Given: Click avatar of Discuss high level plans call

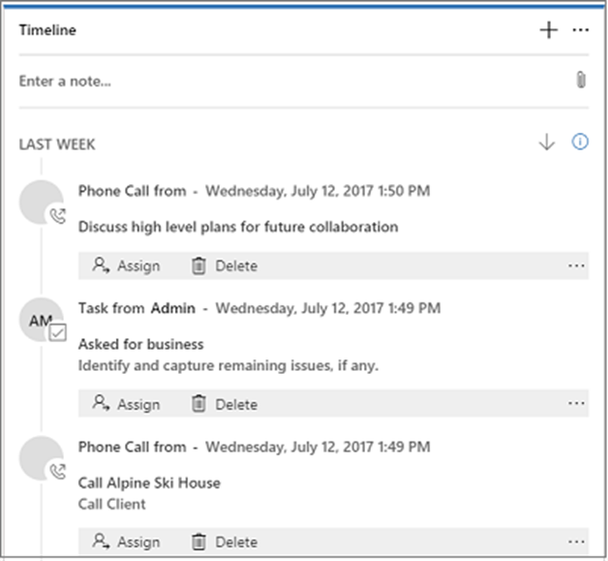Looking at the screenshot, I should click(41, 202).
